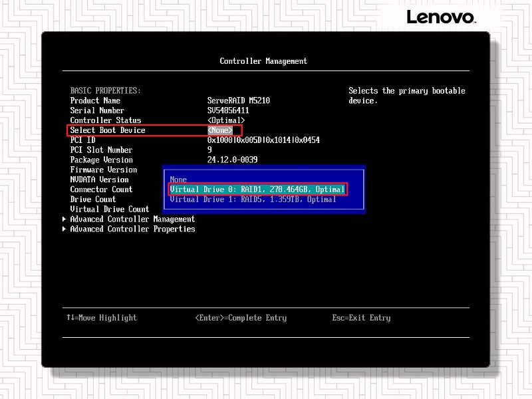
Task: Open the Select Boot Device value field
Action: 220,130
